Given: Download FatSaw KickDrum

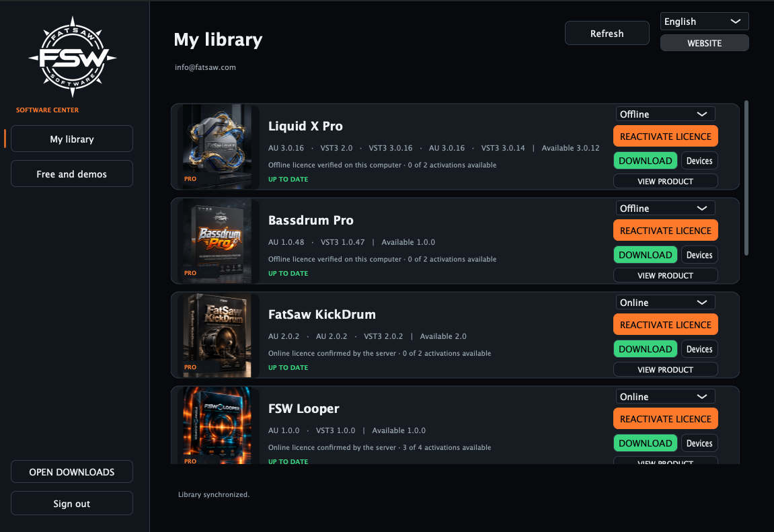Looking at the screenshot, I should [x=645, y=349].
